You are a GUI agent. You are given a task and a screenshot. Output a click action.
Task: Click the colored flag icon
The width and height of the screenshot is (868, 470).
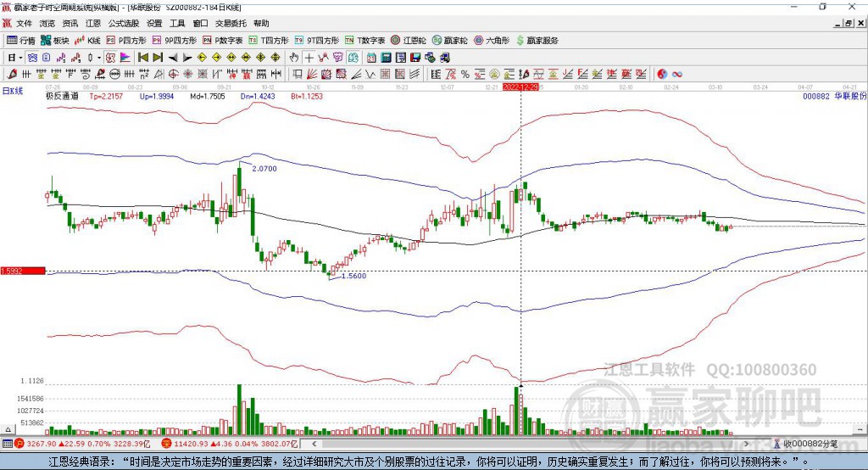(x=125, y=58)
